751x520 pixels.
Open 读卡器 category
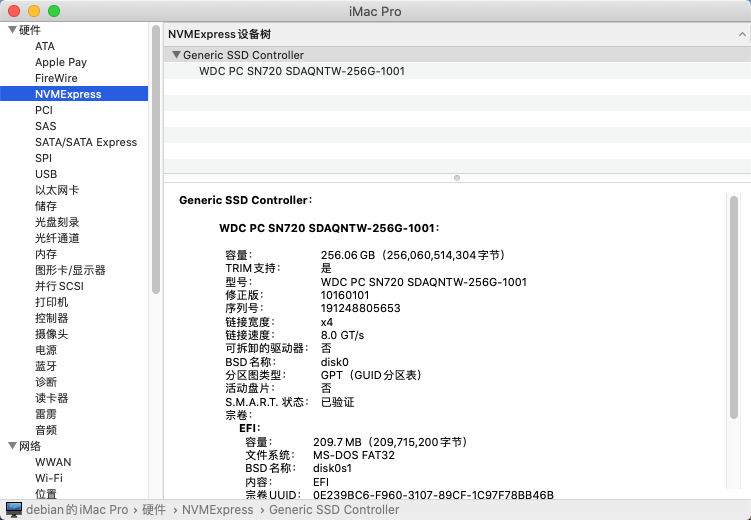click(x=51, y=398)
